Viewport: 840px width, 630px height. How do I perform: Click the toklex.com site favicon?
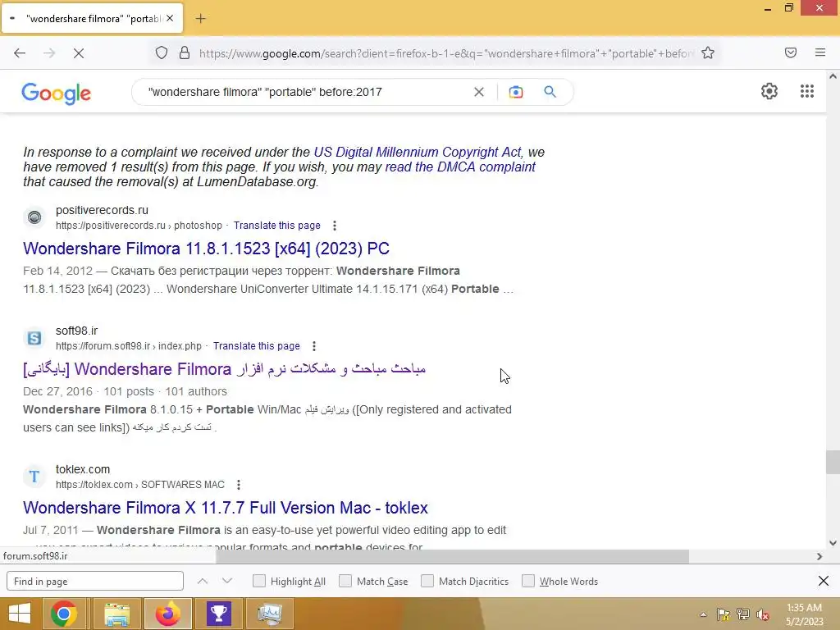tap(34, 477)
